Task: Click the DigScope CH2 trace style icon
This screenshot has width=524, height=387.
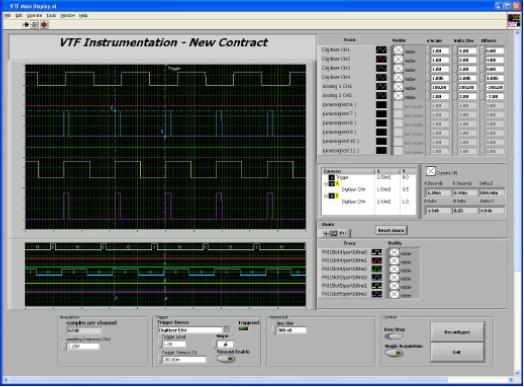Action: pos(381,59)
